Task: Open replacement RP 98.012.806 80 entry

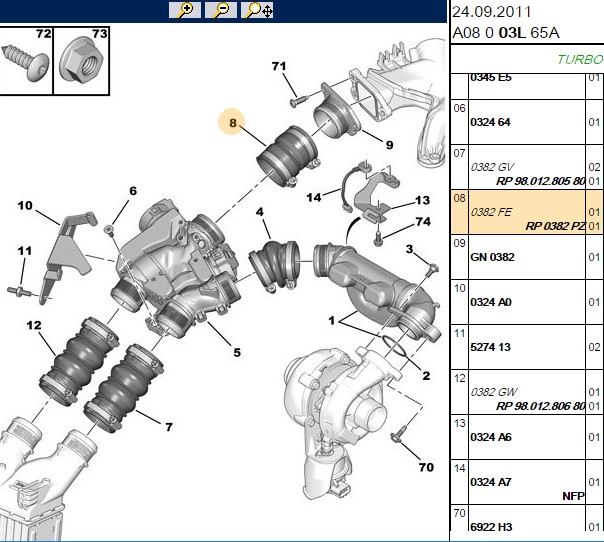Action: click(x=540, y=406)
